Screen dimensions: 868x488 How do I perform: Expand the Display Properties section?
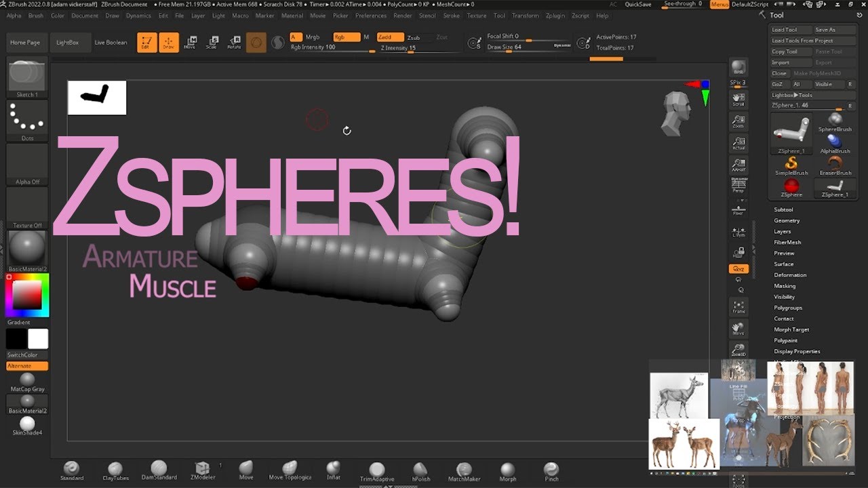point(797,351)
